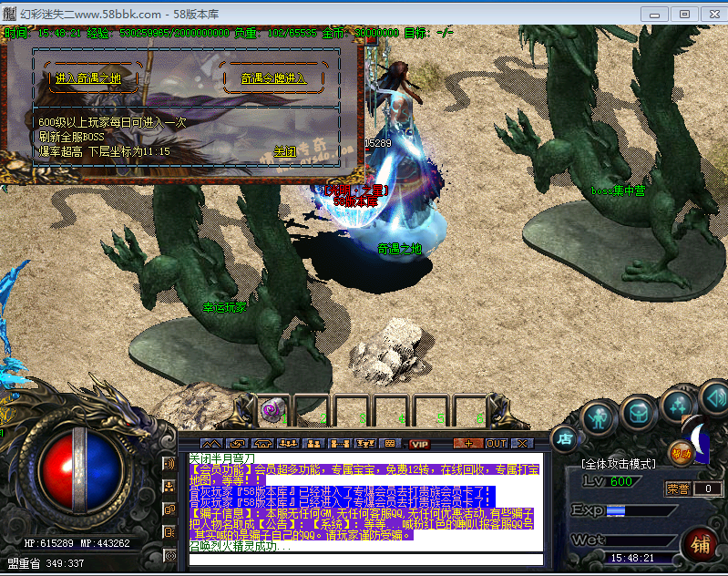
Task: Toggle the broadcast signal chat channel icon
Action: coord(169,555)
